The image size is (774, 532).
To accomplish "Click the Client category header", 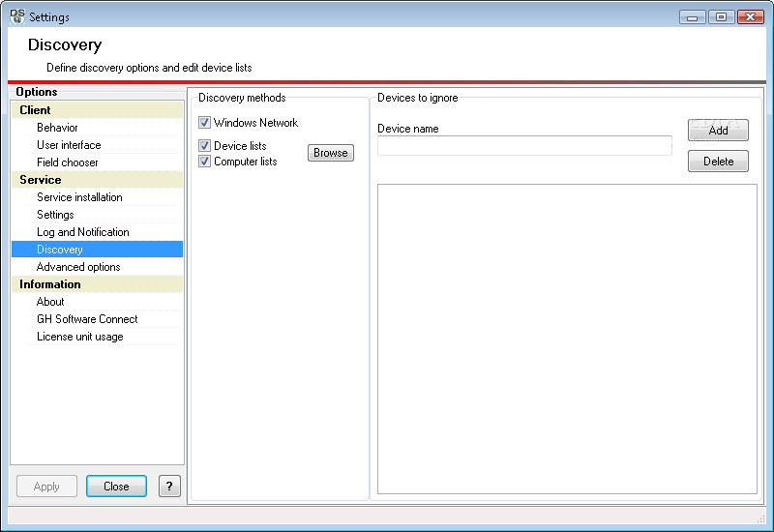I will (98, 110).
